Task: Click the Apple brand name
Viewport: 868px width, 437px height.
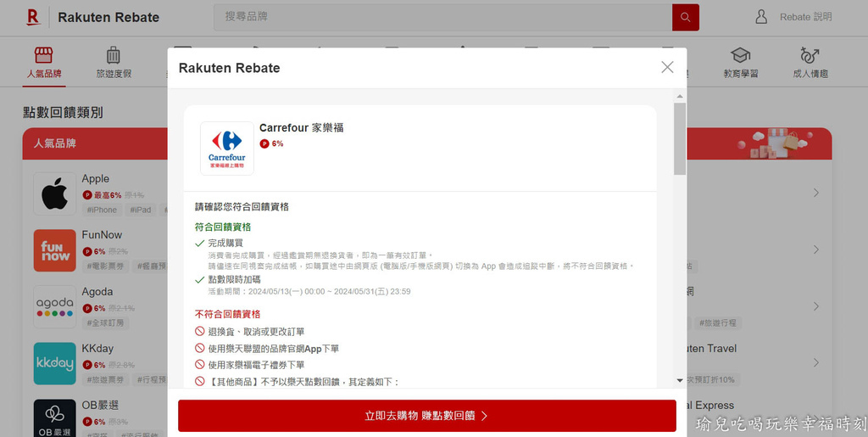Action: click(95, 178)
